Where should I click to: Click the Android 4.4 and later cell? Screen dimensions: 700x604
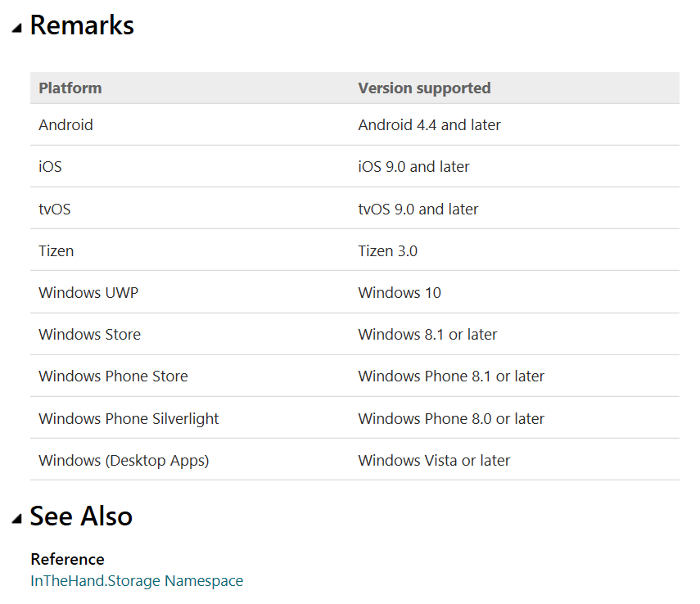point(429,125)
